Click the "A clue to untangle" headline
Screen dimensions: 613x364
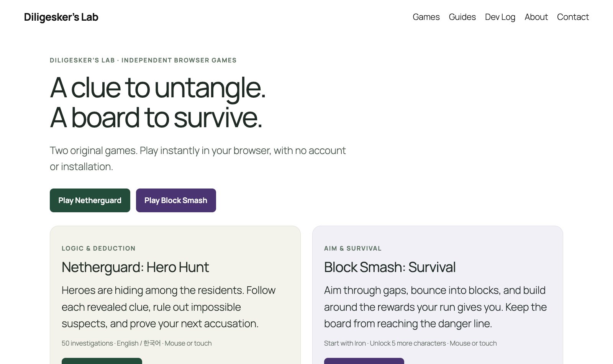[x=157, y=103]
